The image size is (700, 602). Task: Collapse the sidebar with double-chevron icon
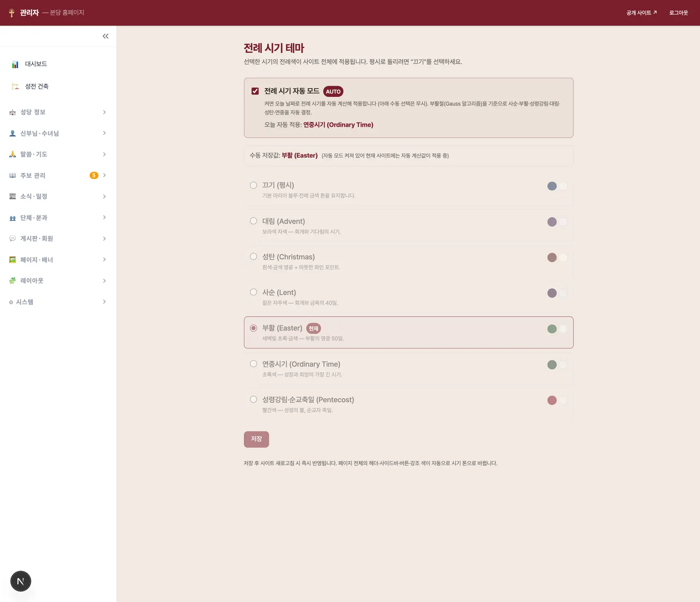(105, 36)
